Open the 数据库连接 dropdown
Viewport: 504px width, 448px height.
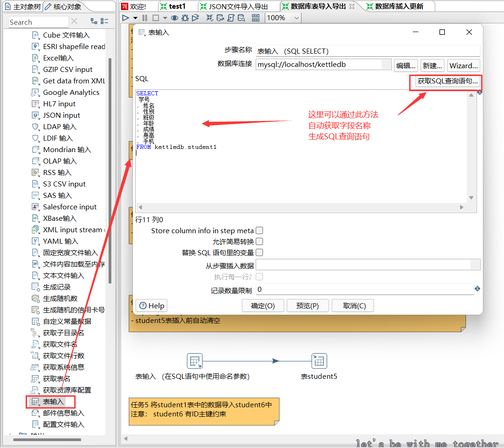386,64
